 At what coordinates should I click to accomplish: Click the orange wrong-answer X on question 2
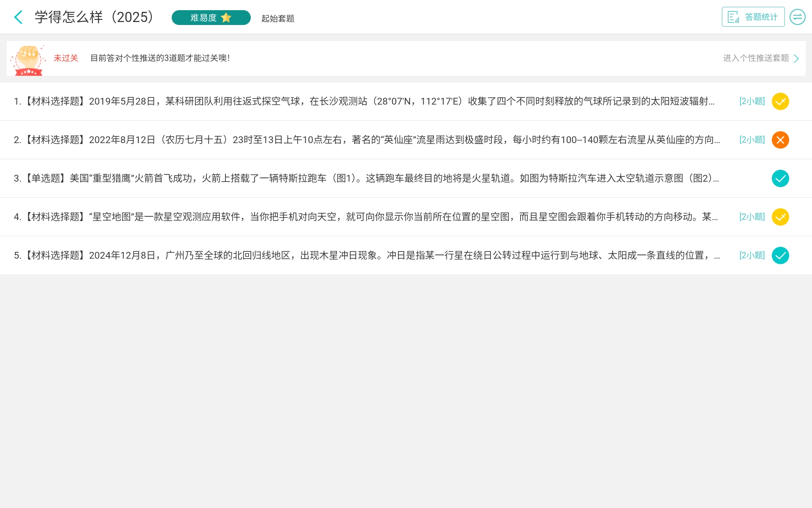click(x=780, y=140)
